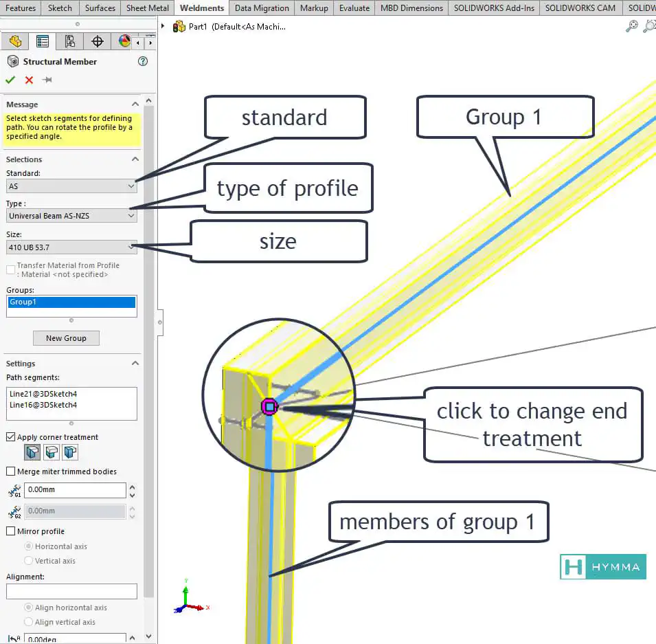Open the SOLIDWORKS CAM tab
This screenshot has height=644, width=656.
click(x=580, y=8)
